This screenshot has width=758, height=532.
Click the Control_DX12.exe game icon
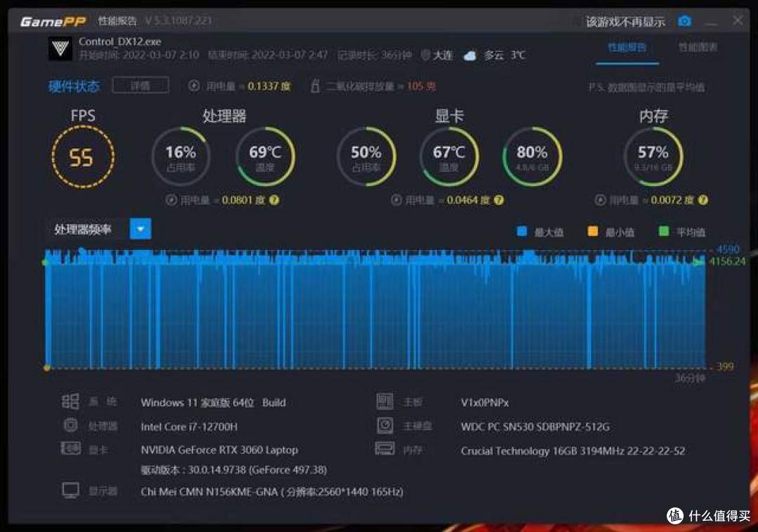(x=60, y=49)
